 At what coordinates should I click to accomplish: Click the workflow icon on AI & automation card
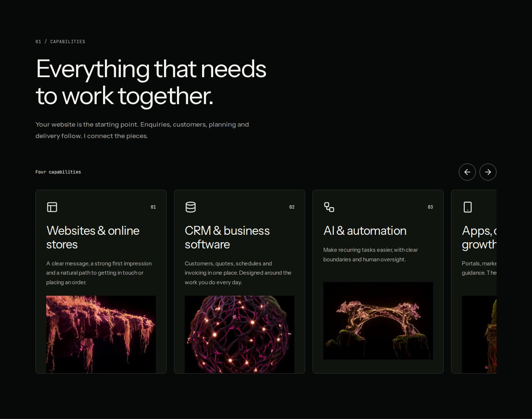pyautogui.click(x=329, y=207)
